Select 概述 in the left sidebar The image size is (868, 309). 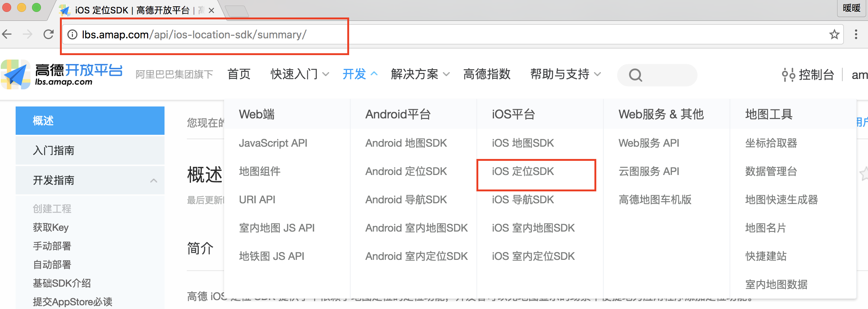pyautogui.click(x=90, y=121)
